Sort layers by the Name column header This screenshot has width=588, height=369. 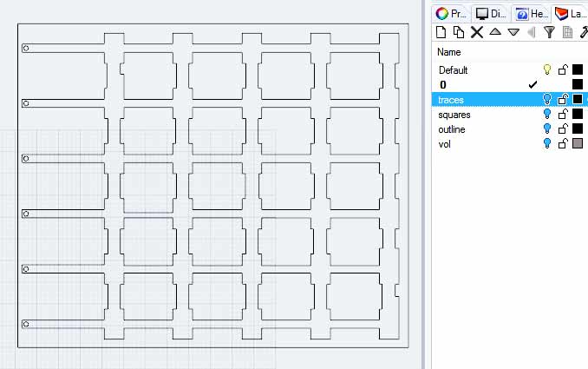(449, 52)
